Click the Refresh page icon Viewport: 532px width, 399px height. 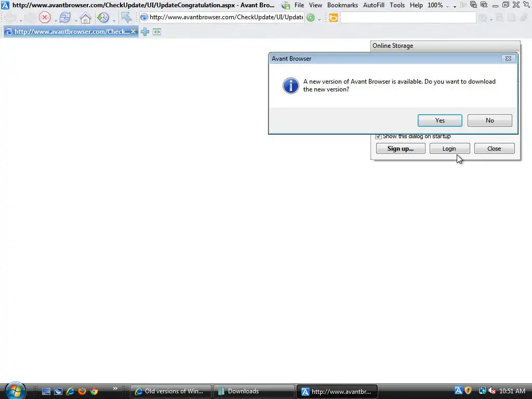(65, 17)
